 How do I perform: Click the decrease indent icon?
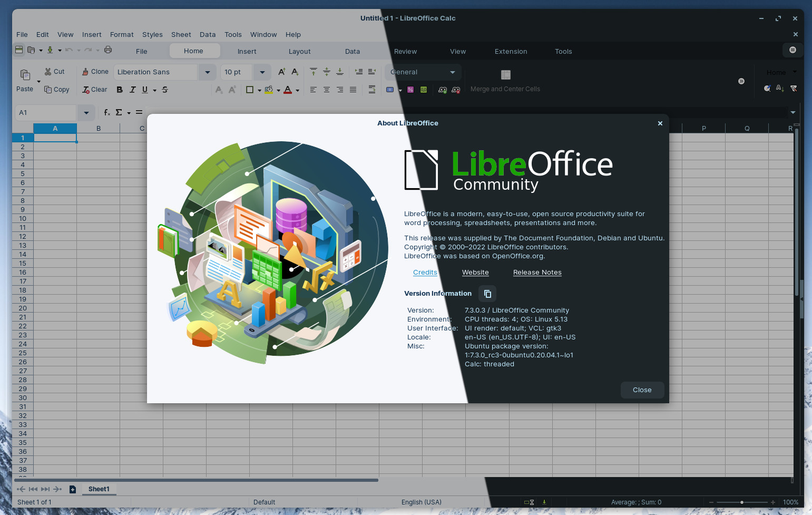point(372,72)
